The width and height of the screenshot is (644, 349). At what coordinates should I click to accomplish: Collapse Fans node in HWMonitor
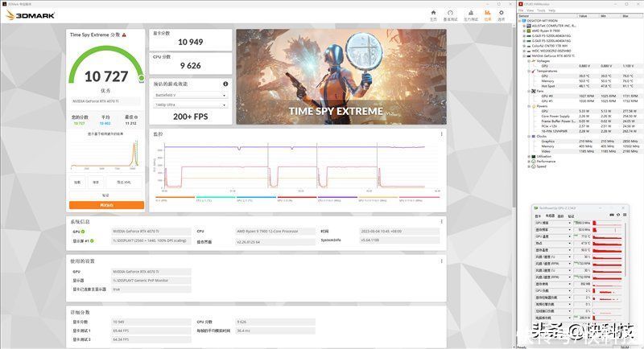pos(529,91)
